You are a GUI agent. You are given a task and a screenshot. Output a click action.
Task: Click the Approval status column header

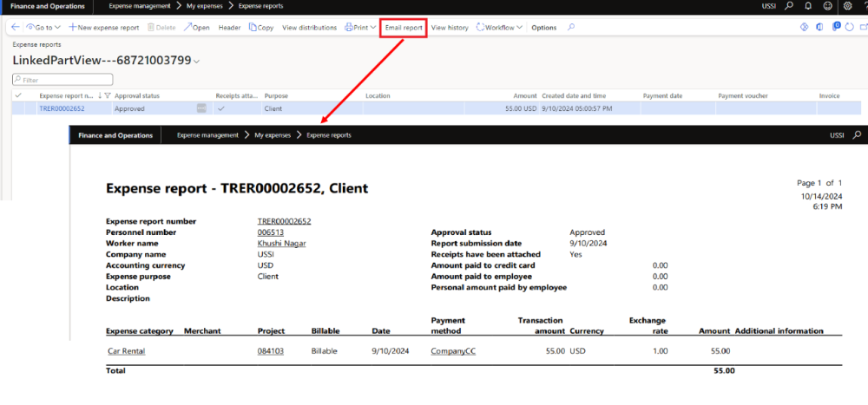[137, 95]
